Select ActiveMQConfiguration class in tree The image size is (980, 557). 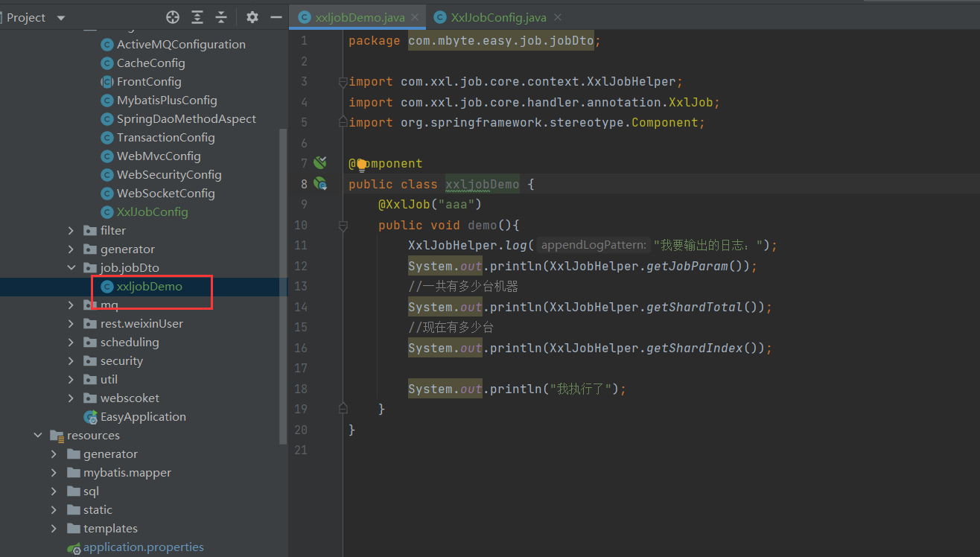coord(181,44)
